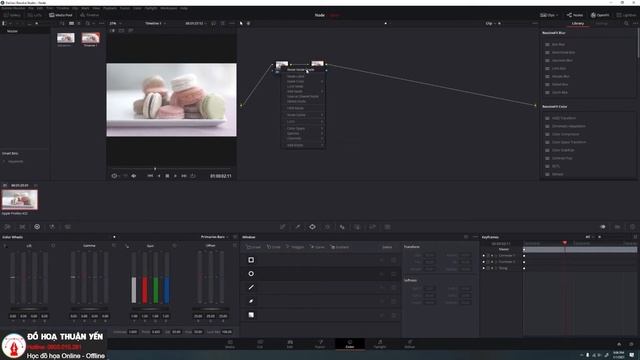The image size is (640, 360).
Task: Choose Node Label from context menu
Action: (303, 76)
